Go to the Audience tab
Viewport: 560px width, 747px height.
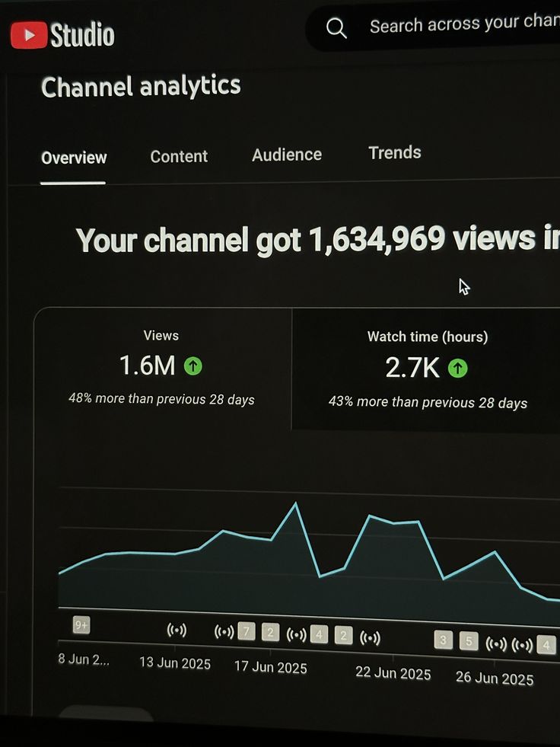(287, 155)
